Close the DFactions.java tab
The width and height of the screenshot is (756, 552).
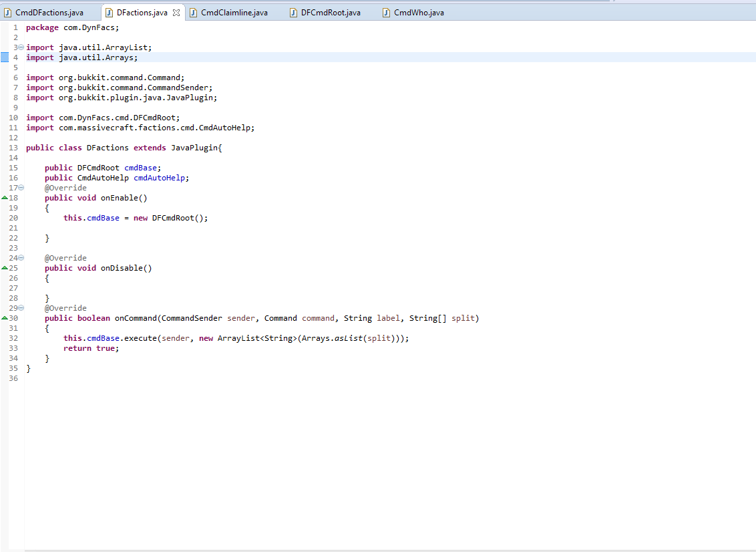coord(176,13)
